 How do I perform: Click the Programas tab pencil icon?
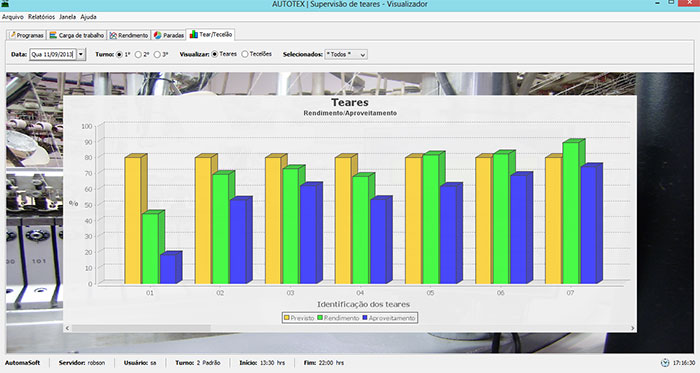click(13, 35)
